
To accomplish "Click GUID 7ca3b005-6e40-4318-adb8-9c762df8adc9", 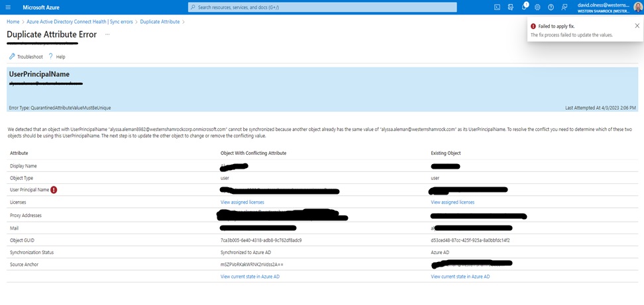I will tap(261, 240).
